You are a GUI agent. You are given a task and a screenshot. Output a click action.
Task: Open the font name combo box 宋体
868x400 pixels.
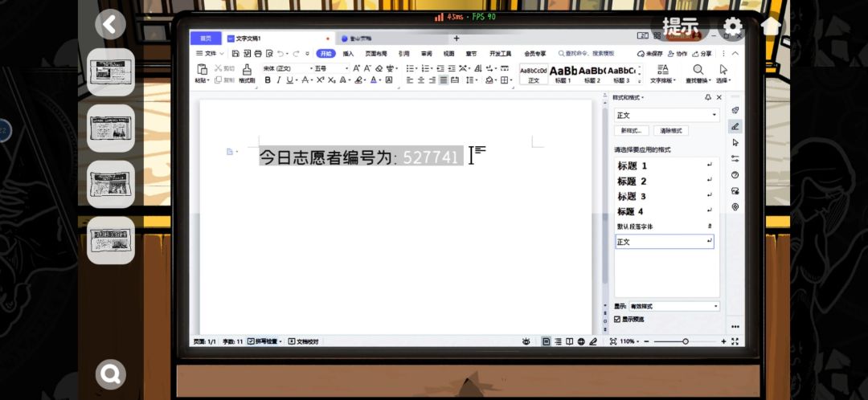pos(286,68)
